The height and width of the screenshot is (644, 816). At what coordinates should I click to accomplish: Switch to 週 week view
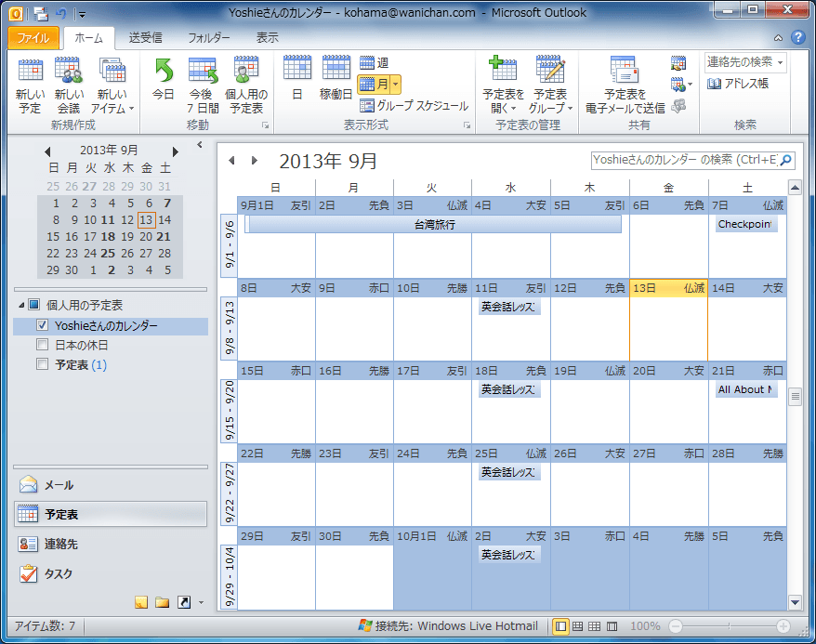tap(375, 63)
